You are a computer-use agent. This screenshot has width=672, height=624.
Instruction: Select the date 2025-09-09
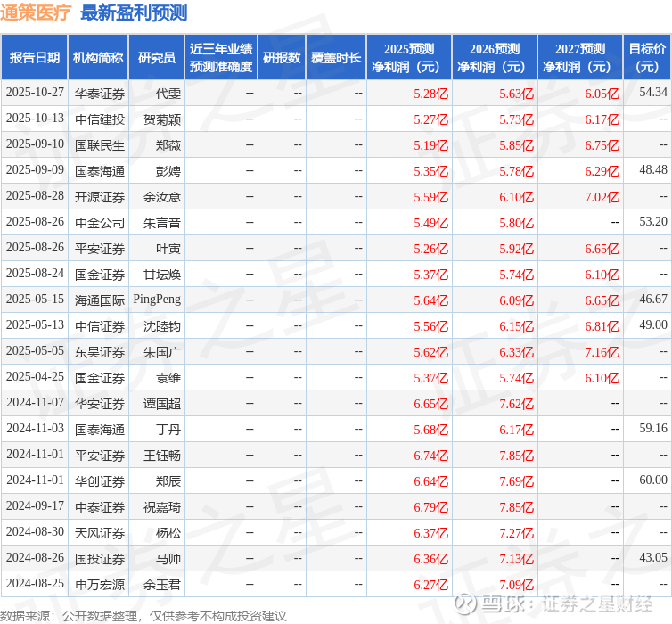click(35, 170)
